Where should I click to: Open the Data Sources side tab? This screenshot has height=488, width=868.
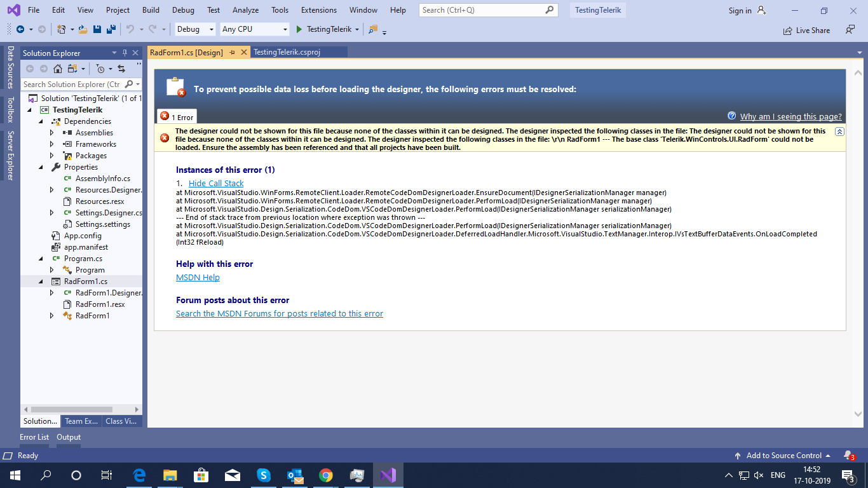pos(10,67)
